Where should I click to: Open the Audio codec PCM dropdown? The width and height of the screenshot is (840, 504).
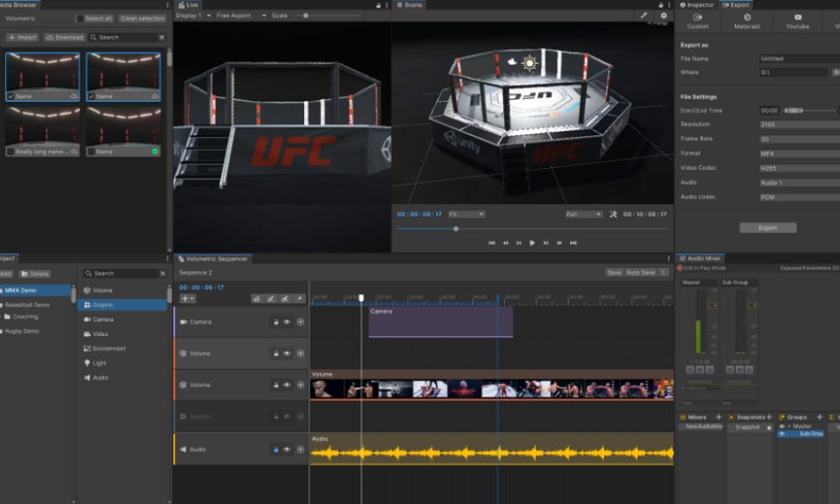pos(800,197)
